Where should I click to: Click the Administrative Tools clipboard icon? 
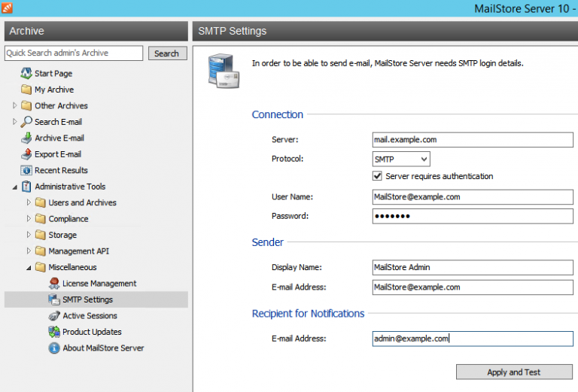point(26,187)
